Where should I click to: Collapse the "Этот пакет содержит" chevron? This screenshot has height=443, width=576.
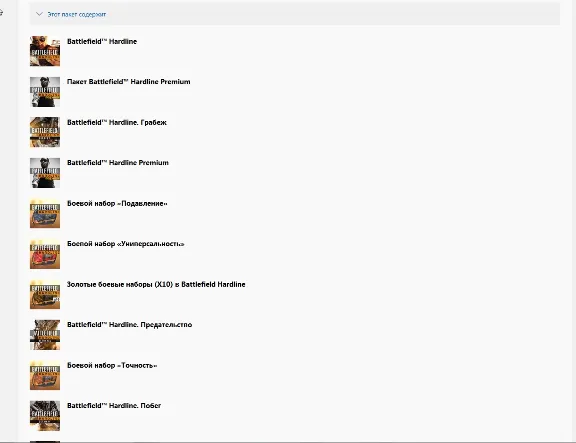(x=39, y=14)
